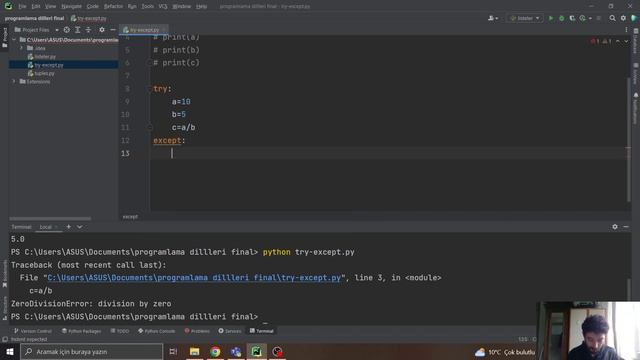Toggle the Project side tool button
Viewport: 640px width, 360px height.
pos(4,38)
